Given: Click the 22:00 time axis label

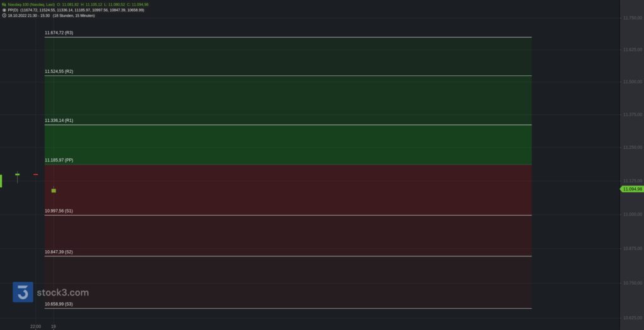Looking at the screenshot, I should pyautogui.click(x=36, y=326).
